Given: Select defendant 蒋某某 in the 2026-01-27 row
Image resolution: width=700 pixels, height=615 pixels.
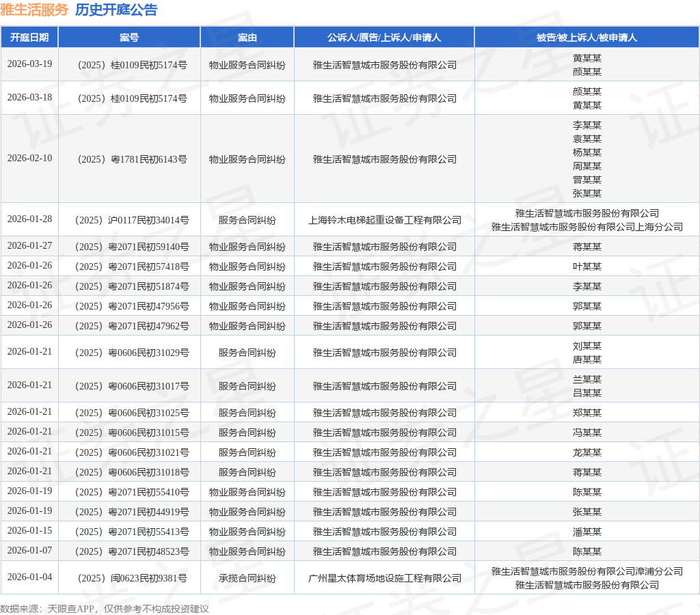Looking at the screenshot, I should [x=587, y=247].
